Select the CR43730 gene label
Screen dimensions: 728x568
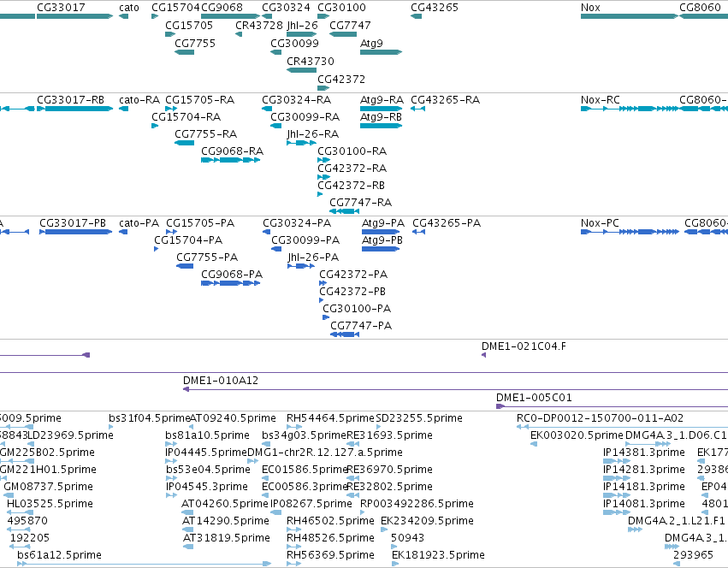311,62
